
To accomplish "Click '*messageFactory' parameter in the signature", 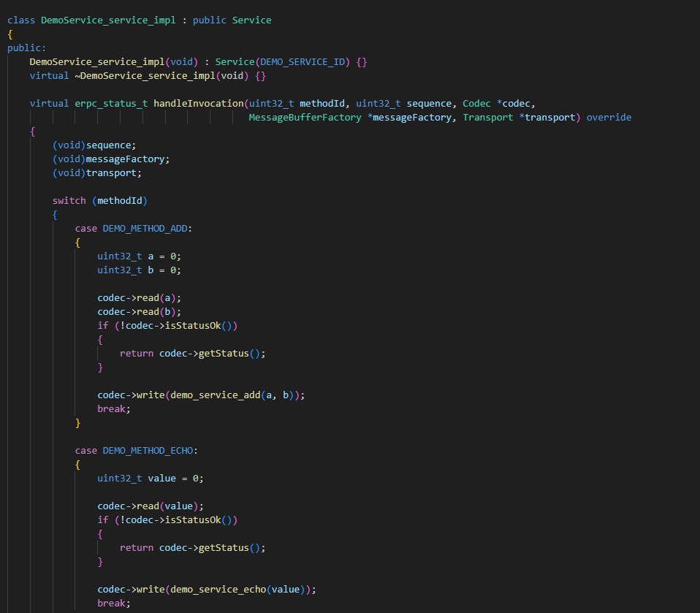I will click(x=409, y=118).
